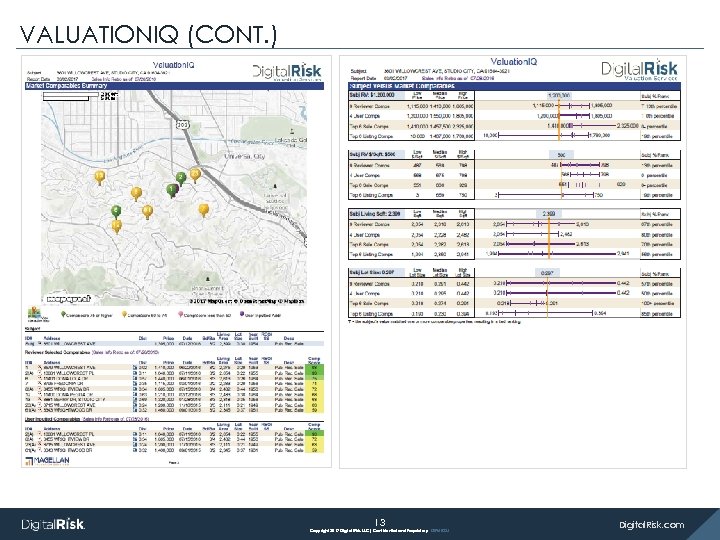The image size is (720, 540).
Task: Click the 'VALUATIONIQ (CONT.)' slide title
Action: [x=148, y=35]
